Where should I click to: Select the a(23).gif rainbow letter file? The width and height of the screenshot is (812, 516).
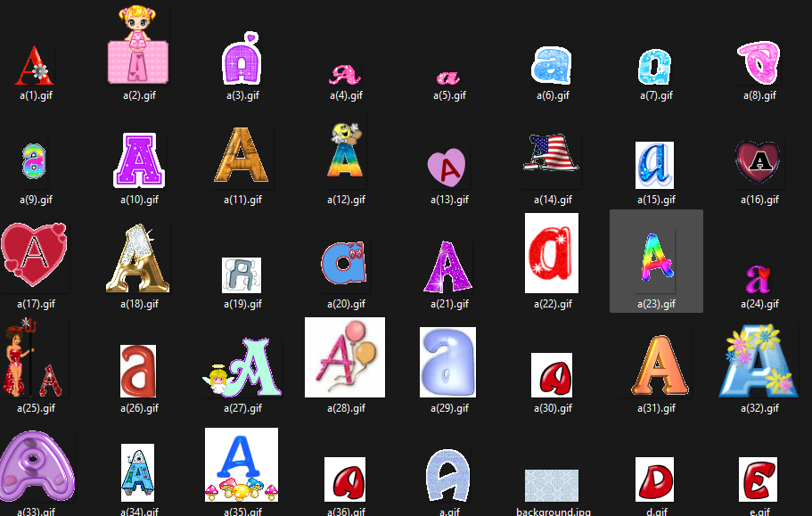[656, 260]
